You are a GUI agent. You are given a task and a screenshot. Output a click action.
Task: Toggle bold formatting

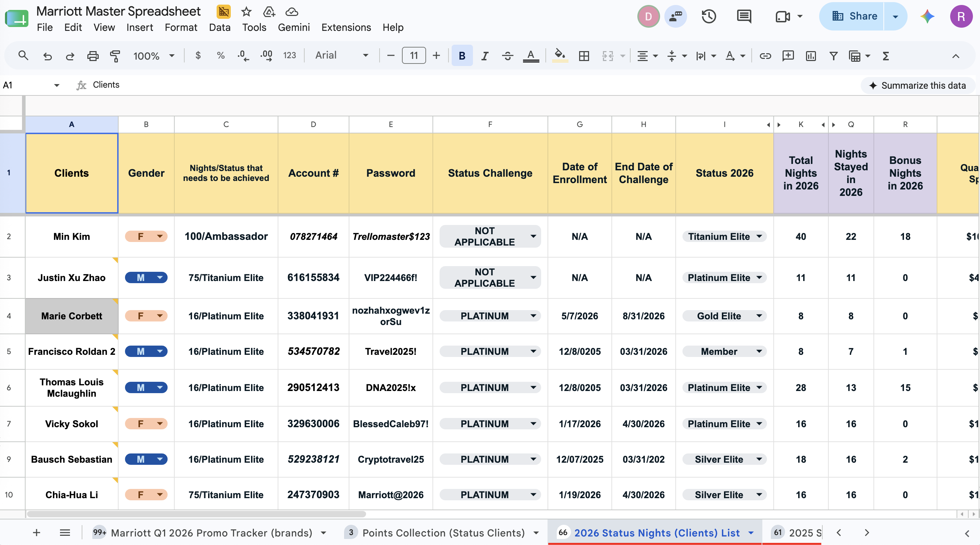tap(462, 56)
